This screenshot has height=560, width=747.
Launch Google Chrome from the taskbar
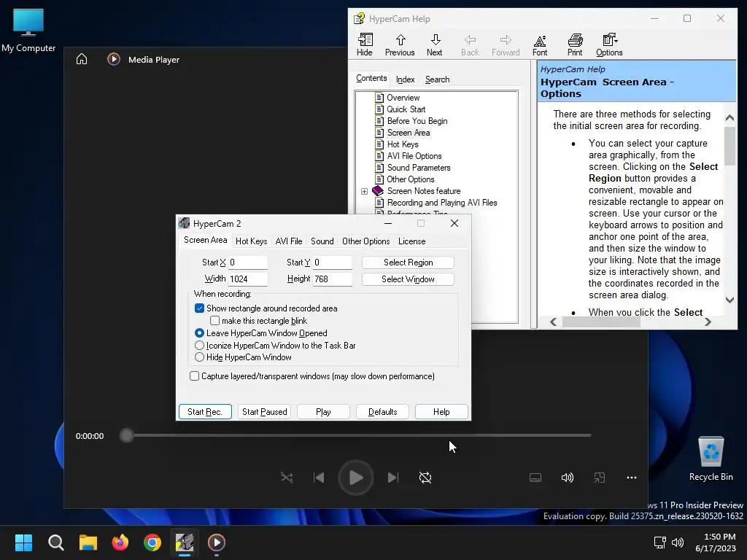pos(152,542)
